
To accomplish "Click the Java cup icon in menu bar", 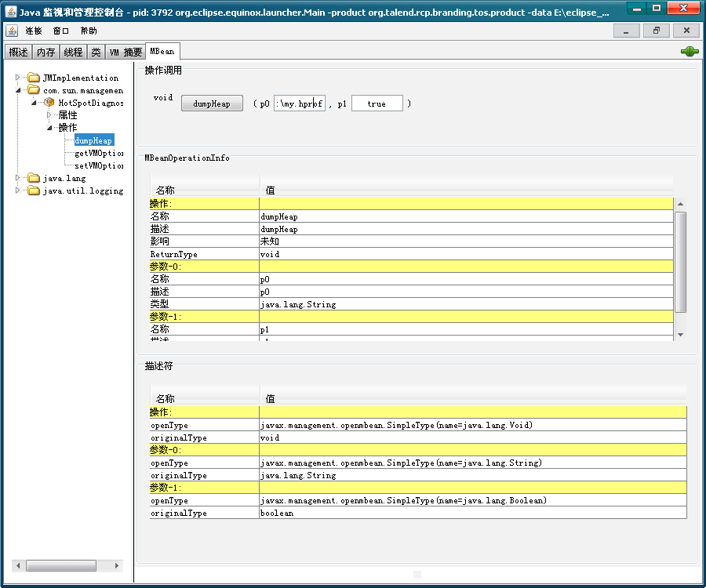I will (x=13, y=31).
